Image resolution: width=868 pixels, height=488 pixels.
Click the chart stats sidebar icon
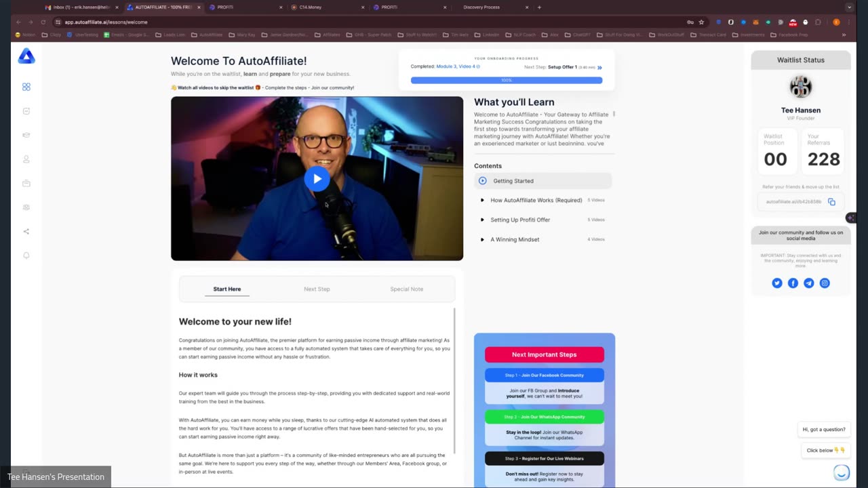[26, 111]
